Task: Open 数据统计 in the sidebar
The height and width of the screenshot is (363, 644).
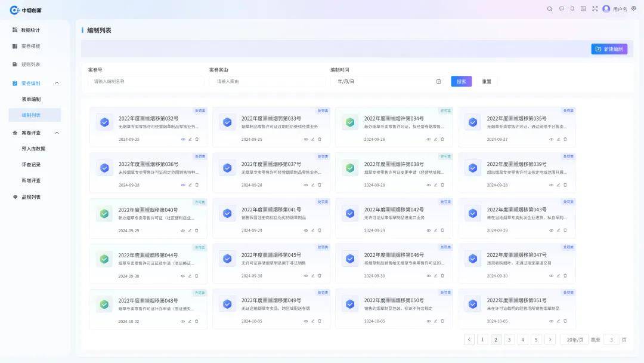Action: pos(30,30)
